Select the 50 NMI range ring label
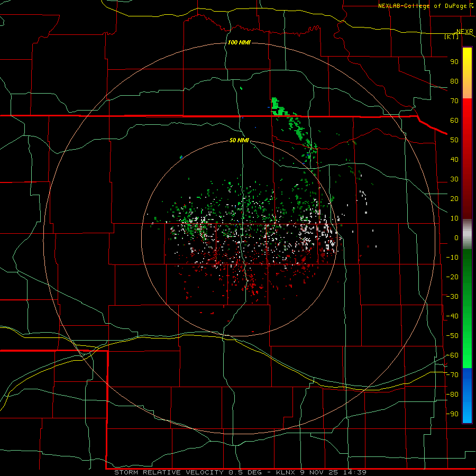 (x=239, y=140)
